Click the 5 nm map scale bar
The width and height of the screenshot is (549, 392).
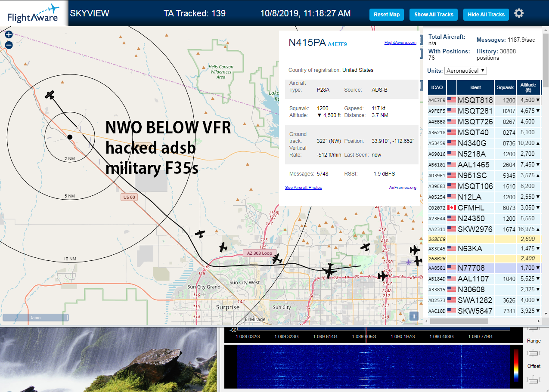pyautogui.click(x=36, y=318)
